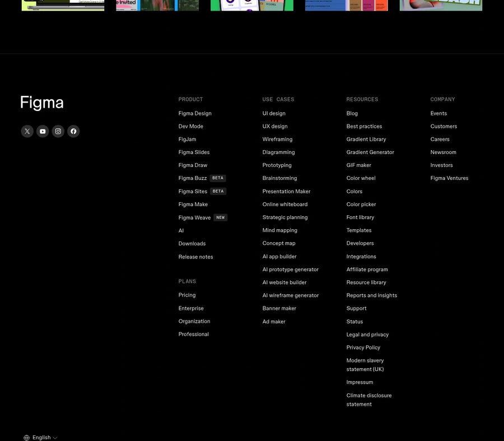Image resolution: width=504 pixels, height=441 pixels.
Task: Open the Brainstorming link
Action: coord(279,178)
